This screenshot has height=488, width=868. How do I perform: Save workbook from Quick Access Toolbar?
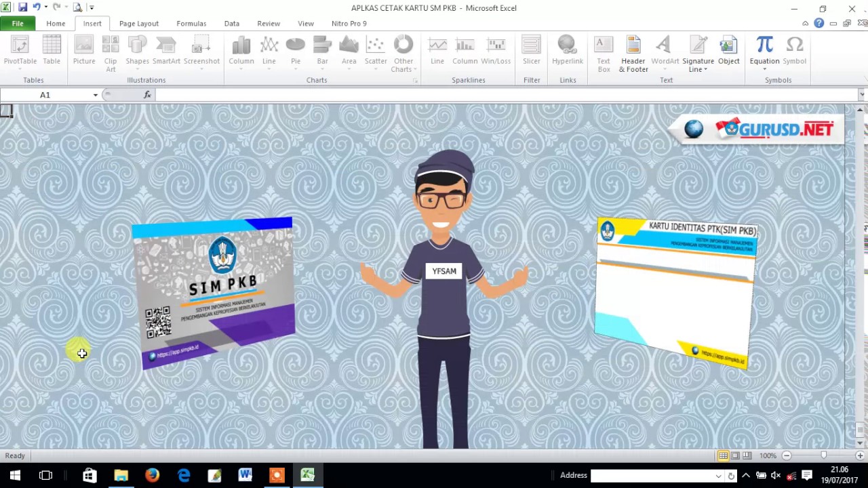coord(22,8)
